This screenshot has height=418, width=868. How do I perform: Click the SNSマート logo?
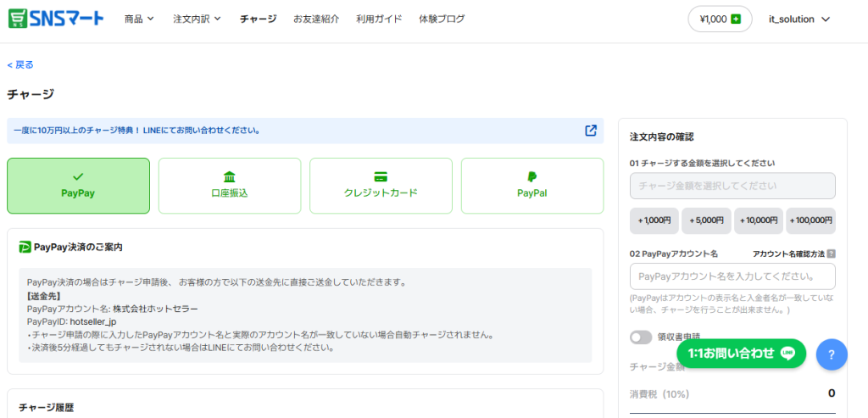point(56,19)
